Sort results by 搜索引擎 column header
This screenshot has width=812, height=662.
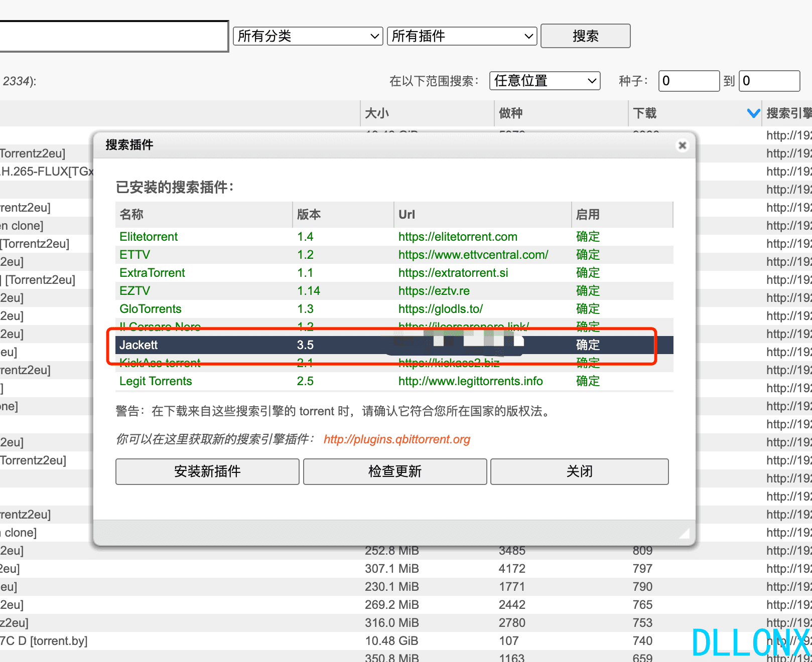(x=787, y=113)
